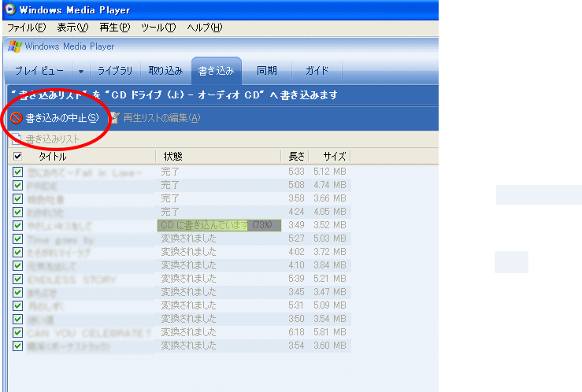The height and width of the screenshot is (392, 582).
Task: Open the ヘルプ(H) menu
Action: [205, 28]
